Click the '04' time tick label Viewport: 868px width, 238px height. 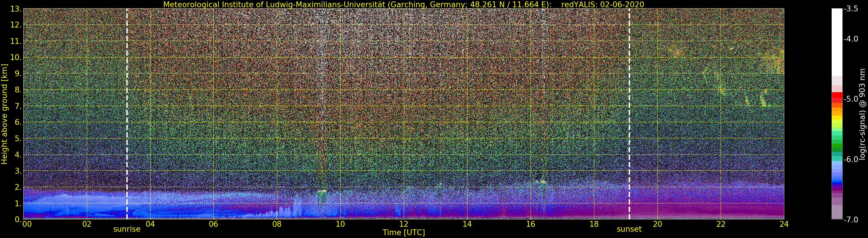(x=150, y=224)
